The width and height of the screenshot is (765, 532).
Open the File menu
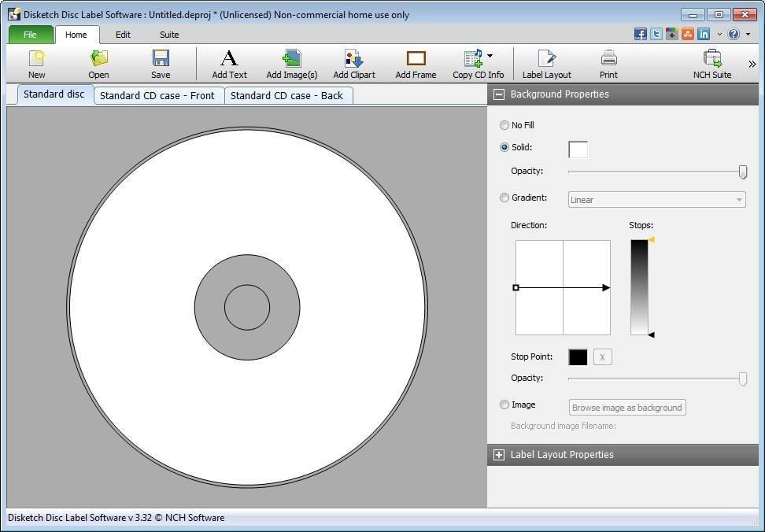(x=30, y=35)
